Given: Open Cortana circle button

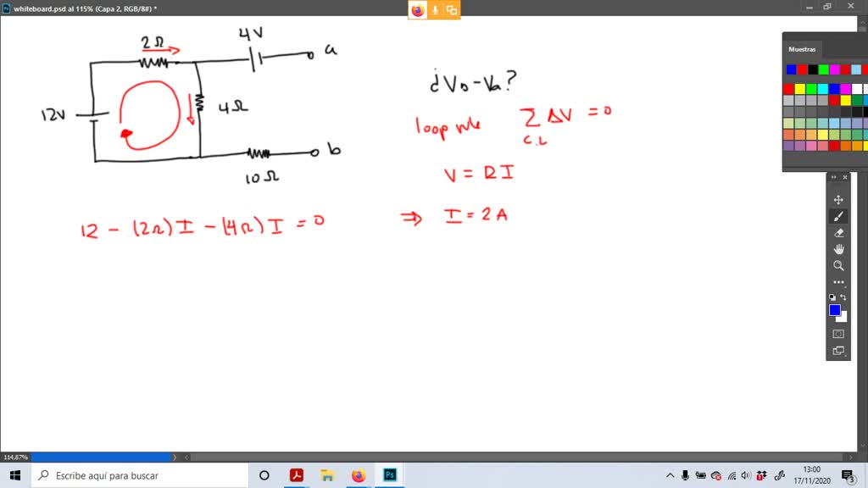Looking at the screenshot, I should point(264,475).
